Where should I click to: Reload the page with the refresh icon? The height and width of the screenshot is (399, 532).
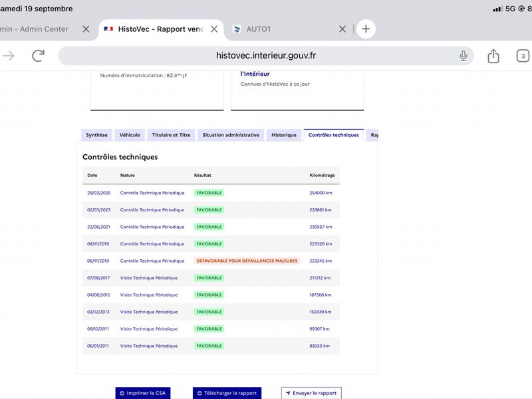pyautogui.click(x=39, y=56)
